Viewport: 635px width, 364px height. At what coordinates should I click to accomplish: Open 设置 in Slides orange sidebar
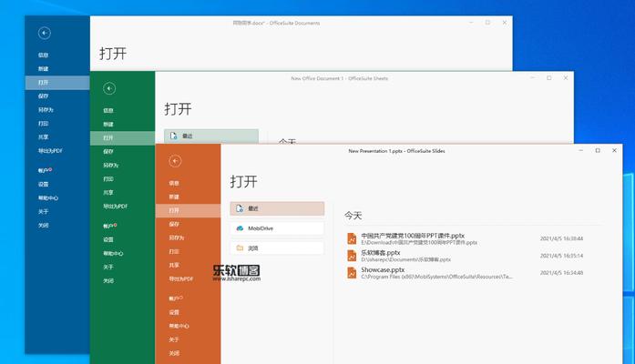(174, 312)
